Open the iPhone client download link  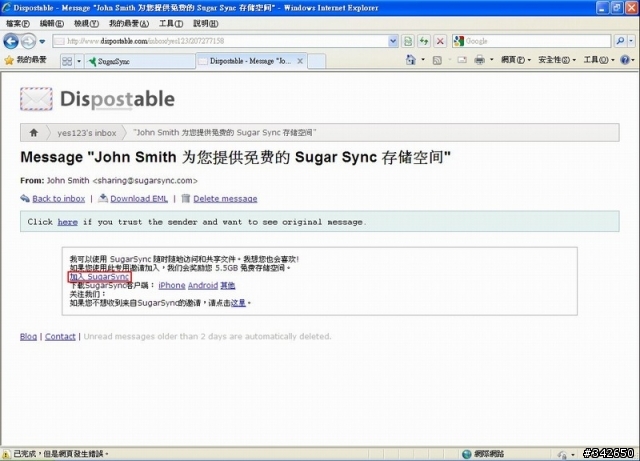(x=171, y=285)
